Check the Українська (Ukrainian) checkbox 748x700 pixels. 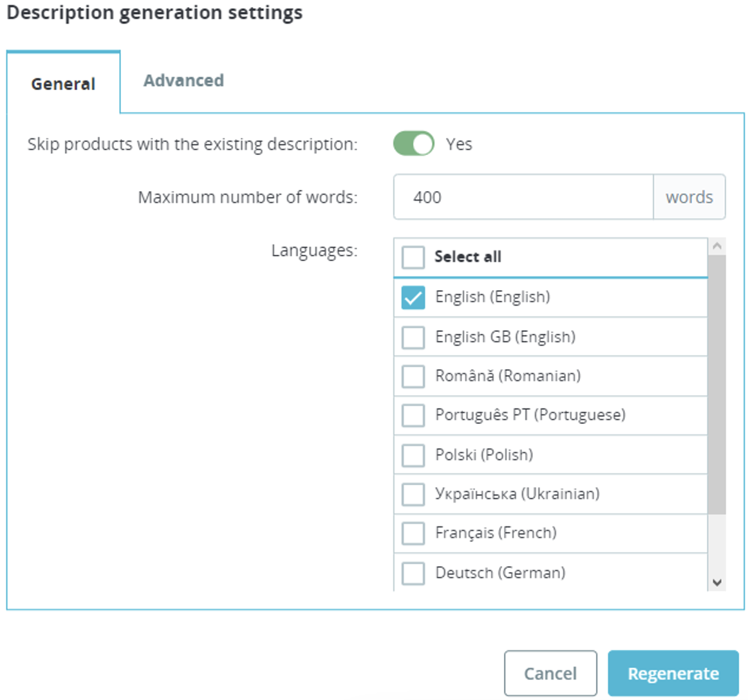click(x=413, y=494)
